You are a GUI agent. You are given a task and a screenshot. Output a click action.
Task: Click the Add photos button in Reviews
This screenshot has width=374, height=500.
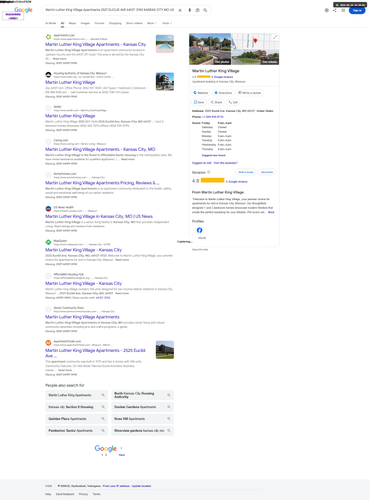click(x=267, y=172)
